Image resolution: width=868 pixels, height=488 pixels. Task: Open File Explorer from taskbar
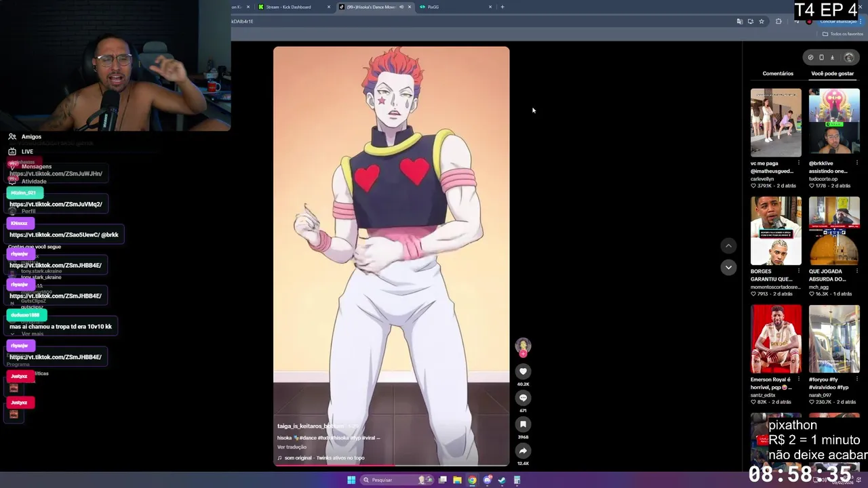[457, 480]
